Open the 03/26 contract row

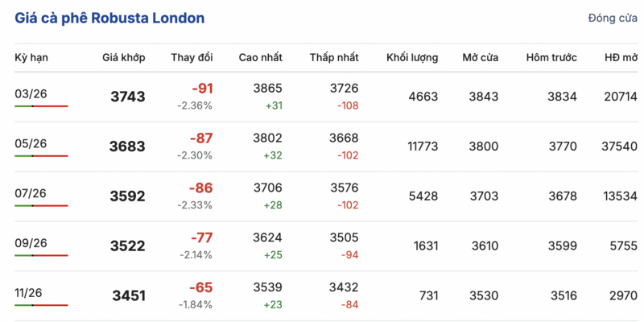[x=31, y=93]
